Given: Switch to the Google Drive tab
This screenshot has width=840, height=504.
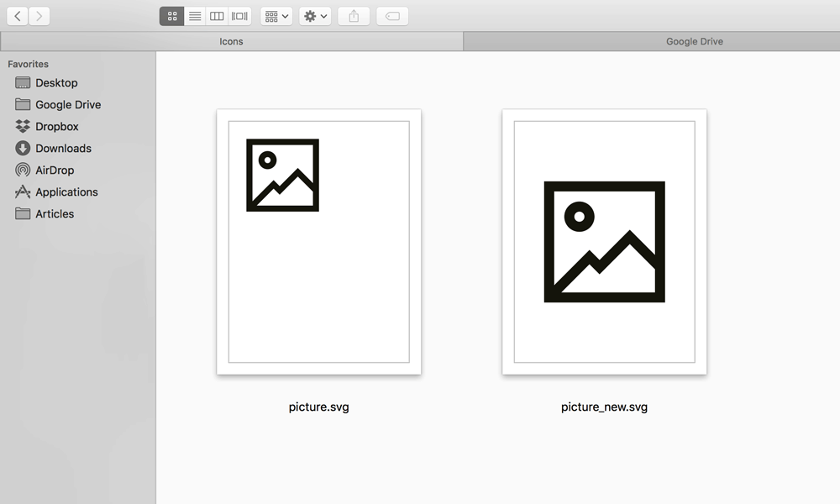Looking at the screenshot, I should coord(652,41).
